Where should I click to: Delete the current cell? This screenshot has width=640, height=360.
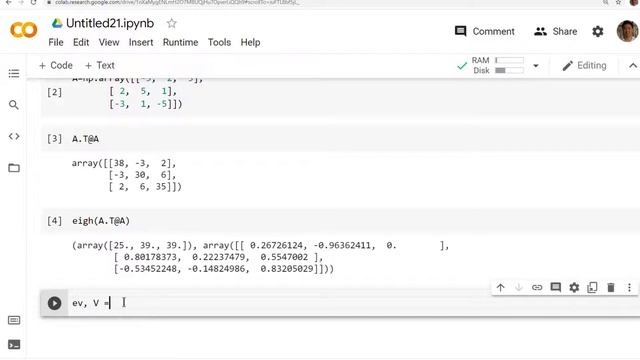pos(611,287)
